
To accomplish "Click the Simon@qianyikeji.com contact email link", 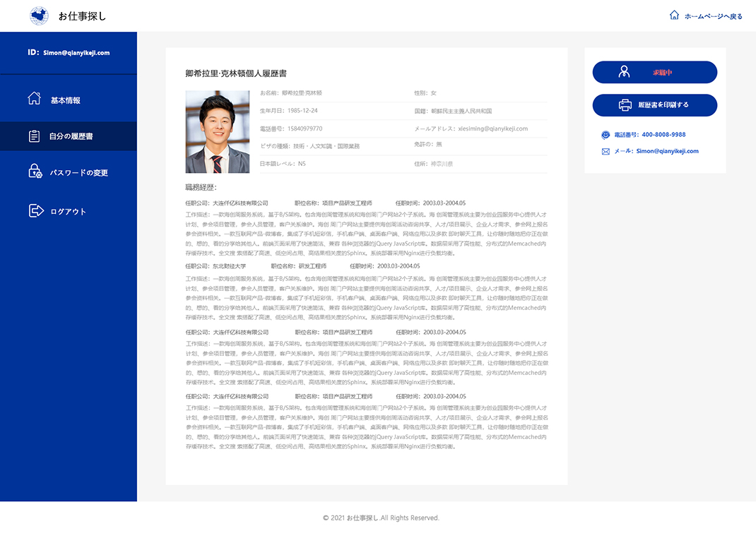I will pyautogui.click(x=667, y=151).
